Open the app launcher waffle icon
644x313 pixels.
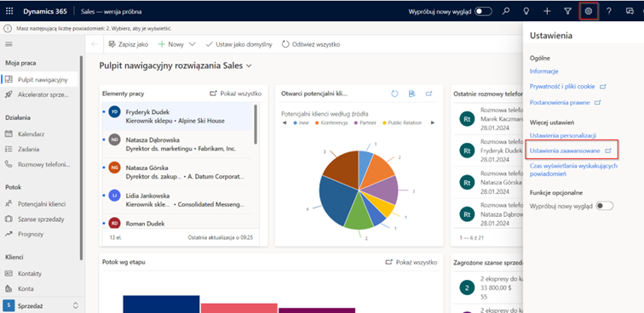[x=9, y=12]
